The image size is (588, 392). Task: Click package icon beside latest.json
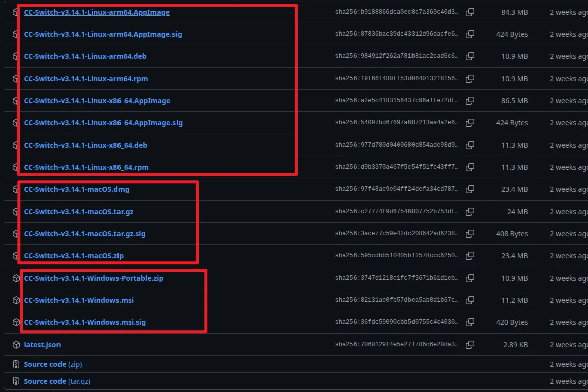pyautogui.click(x=16, y=345)
